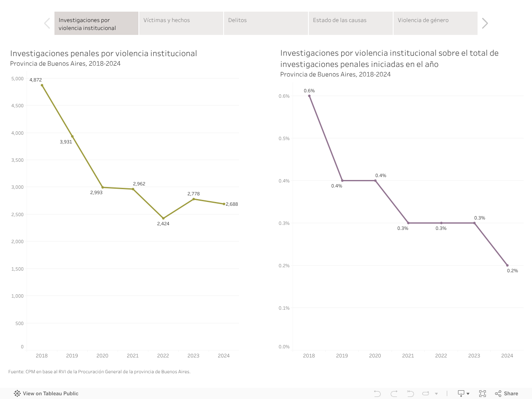Switch to the Víctimas y hechos tab
Screen dimensions: 532x399
(x=181, y=23)
